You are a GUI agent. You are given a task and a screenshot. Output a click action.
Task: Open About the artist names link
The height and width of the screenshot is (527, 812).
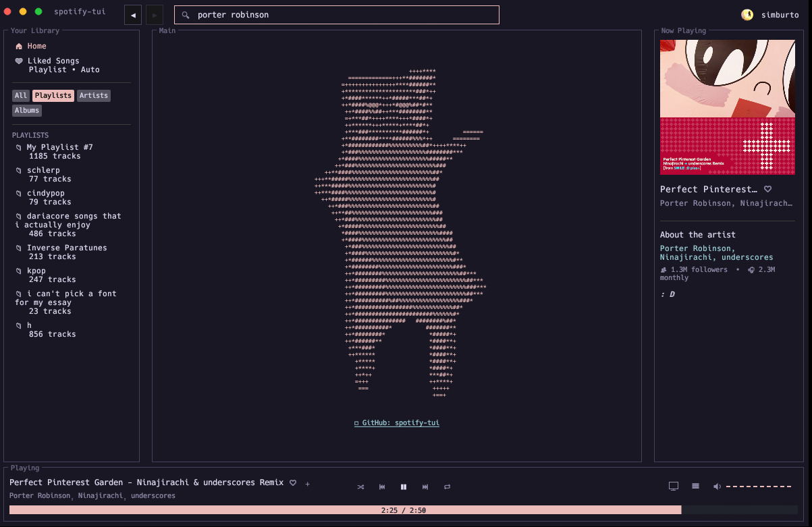[x=717, y=253]
